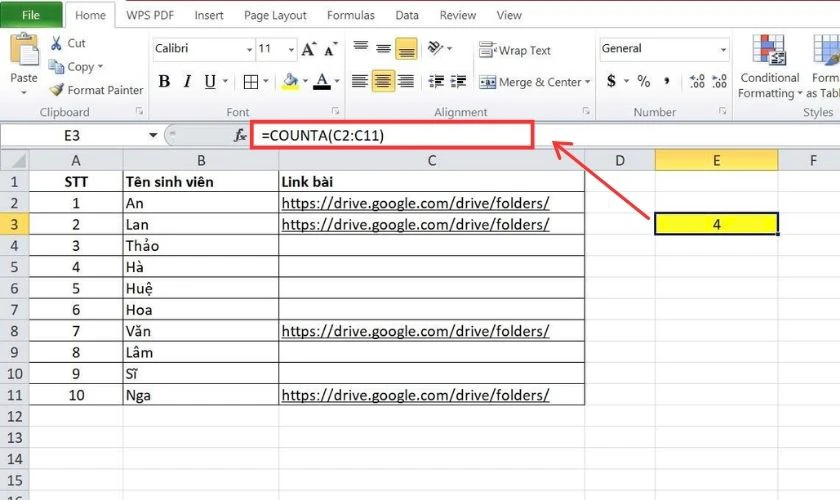Click the Merge & Center button

(x=534, y=82)
